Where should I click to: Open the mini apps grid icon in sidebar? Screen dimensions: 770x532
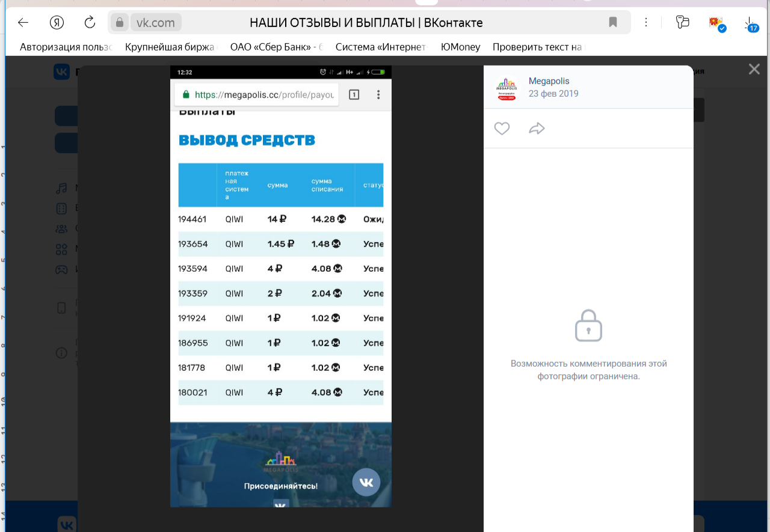(x=61, y=249)
